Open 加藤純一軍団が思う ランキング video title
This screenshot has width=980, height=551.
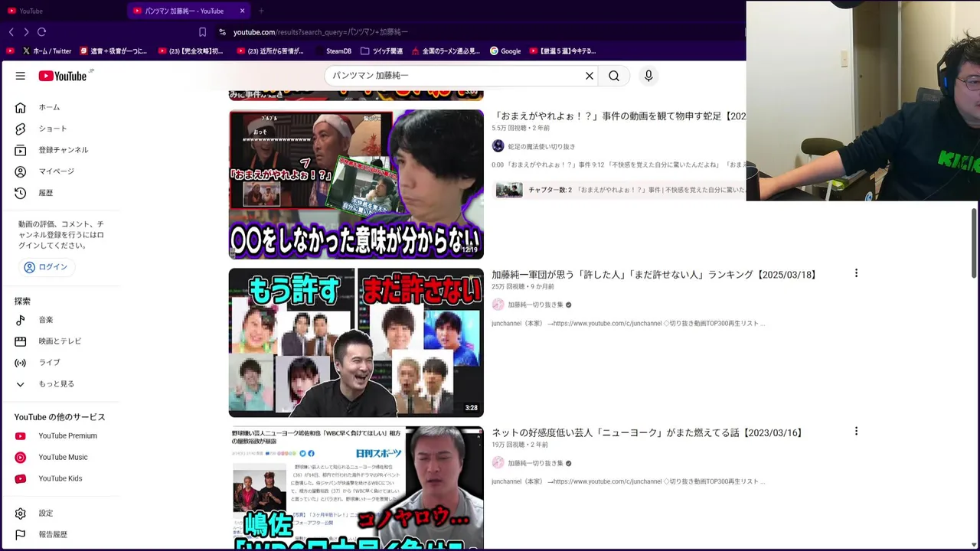click(655, 275)
